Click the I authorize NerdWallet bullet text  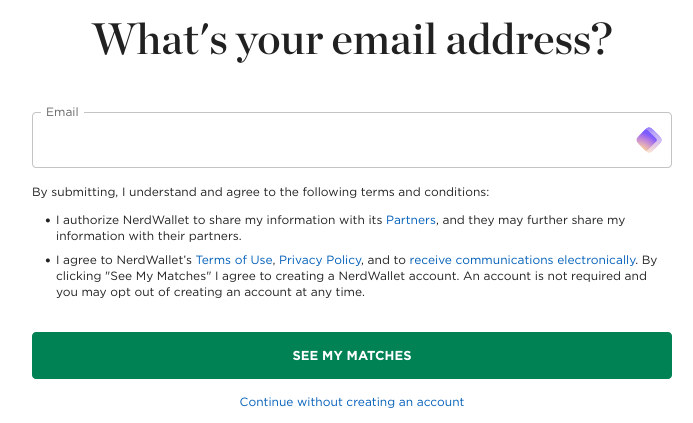pos(200,220)
